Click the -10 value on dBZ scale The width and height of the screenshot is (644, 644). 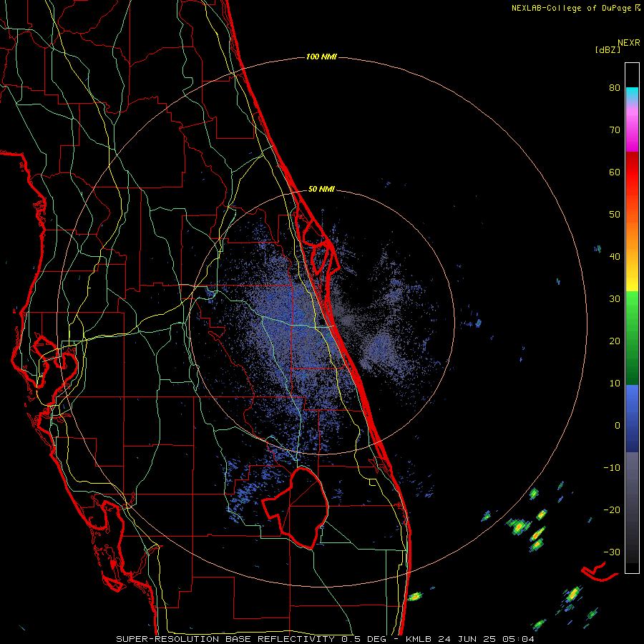pyautogui.click(x=612, y=468)
